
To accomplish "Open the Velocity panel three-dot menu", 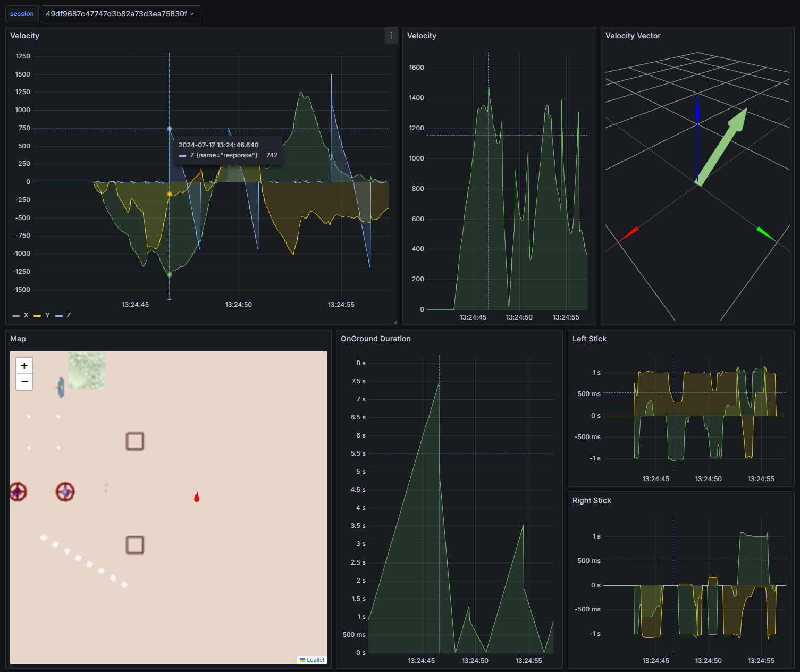I will [391, 36].
